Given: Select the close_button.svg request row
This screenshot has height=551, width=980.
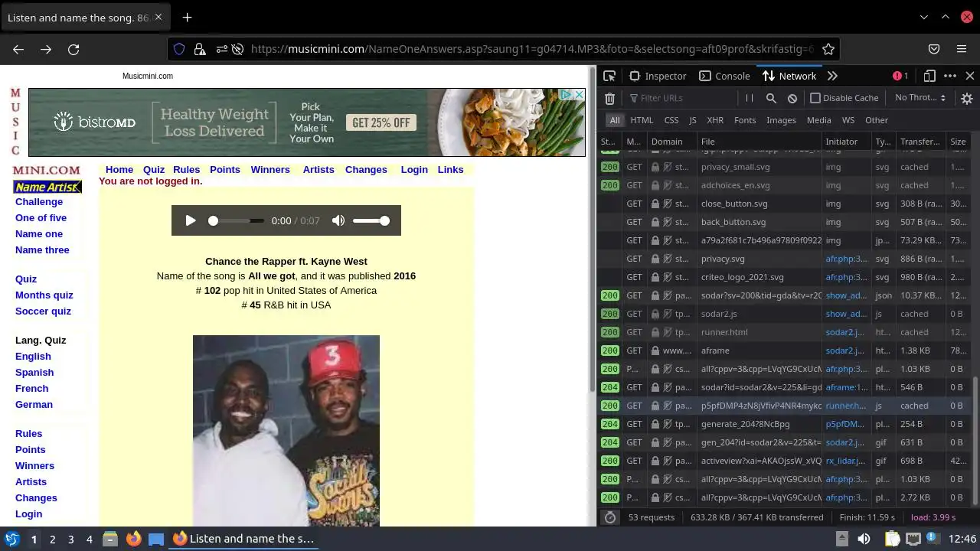Looking at the screenshot, I should point(785,204).
